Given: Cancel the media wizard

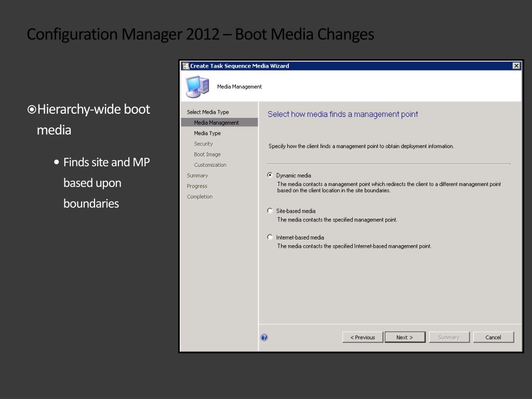Looking at the screenshot, I should [x=494, y=337].
